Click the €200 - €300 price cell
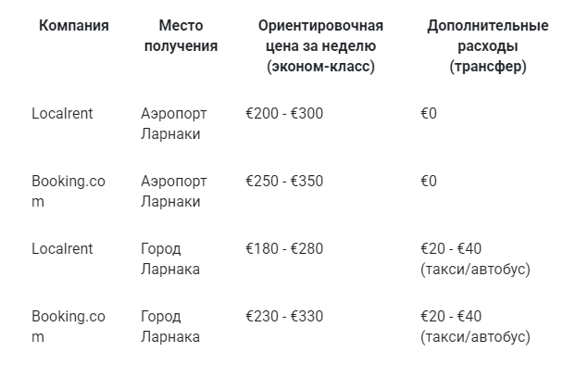The width and height of the screenshot is (588, 365). (284, 114)
